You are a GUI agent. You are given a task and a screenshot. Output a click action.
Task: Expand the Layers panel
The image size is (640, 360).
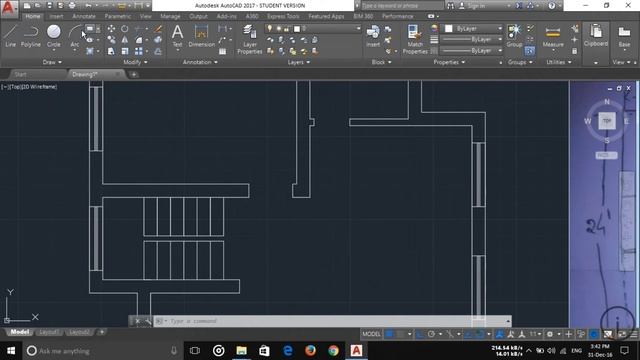pyautogui.click(x=298, y=62)
